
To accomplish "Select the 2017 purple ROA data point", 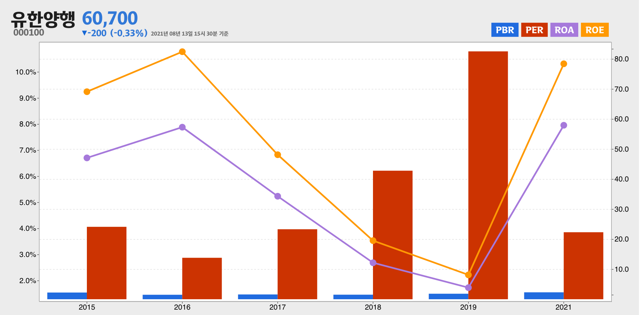I will point(278,196).
